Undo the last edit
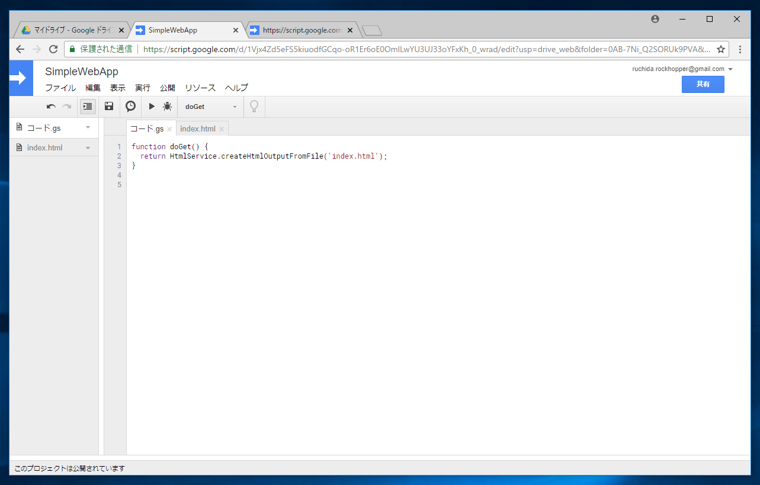Image resolution: width=760 pixels, height=485 pixels. 51,107
